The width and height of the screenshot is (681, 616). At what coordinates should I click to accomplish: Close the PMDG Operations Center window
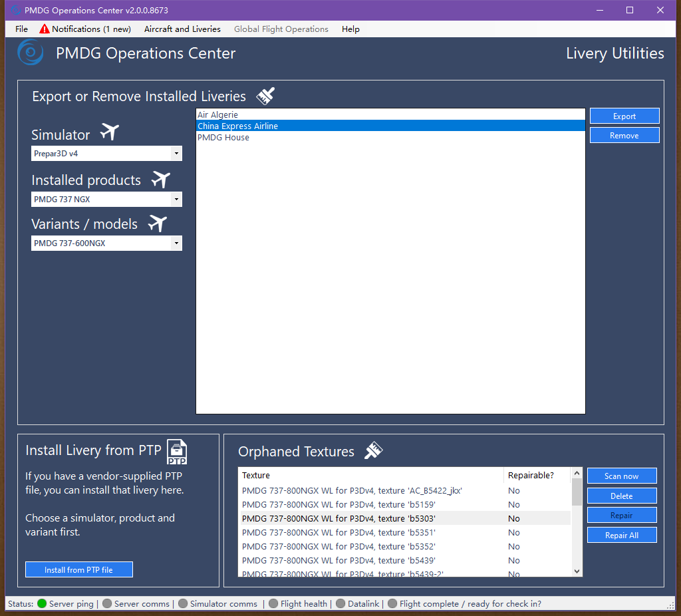pos(660,10)
